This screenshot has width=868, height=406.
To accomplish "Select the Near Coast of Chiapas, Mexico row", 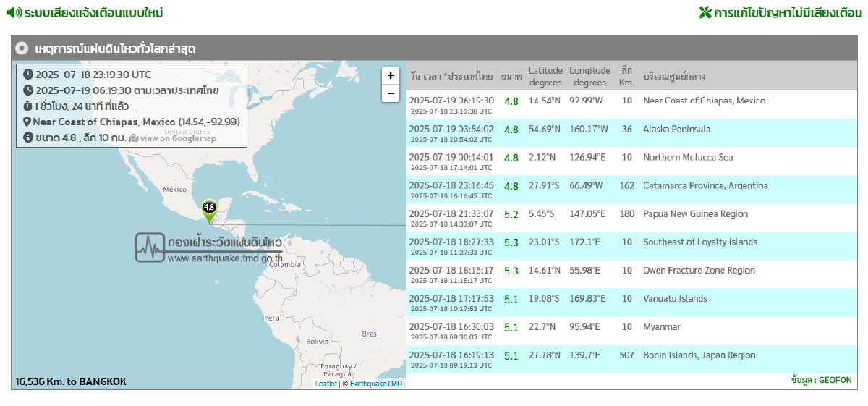I will coord(631,104).
